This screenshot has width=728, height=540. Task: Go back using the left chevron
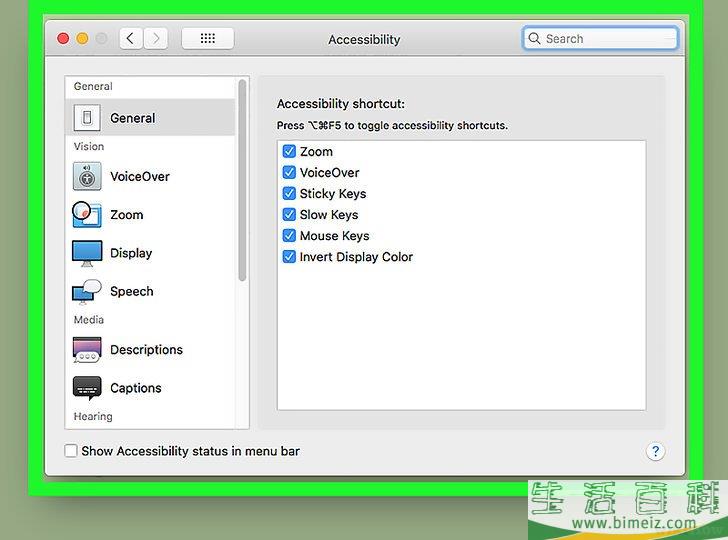click(131, 39)
